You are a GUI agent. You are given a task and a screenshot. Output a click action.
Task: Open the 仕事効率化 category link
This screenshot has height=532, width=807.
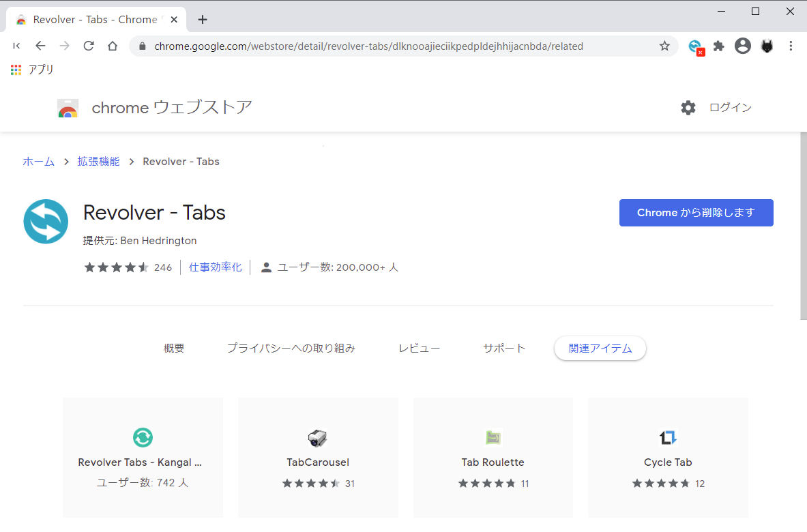215,267
